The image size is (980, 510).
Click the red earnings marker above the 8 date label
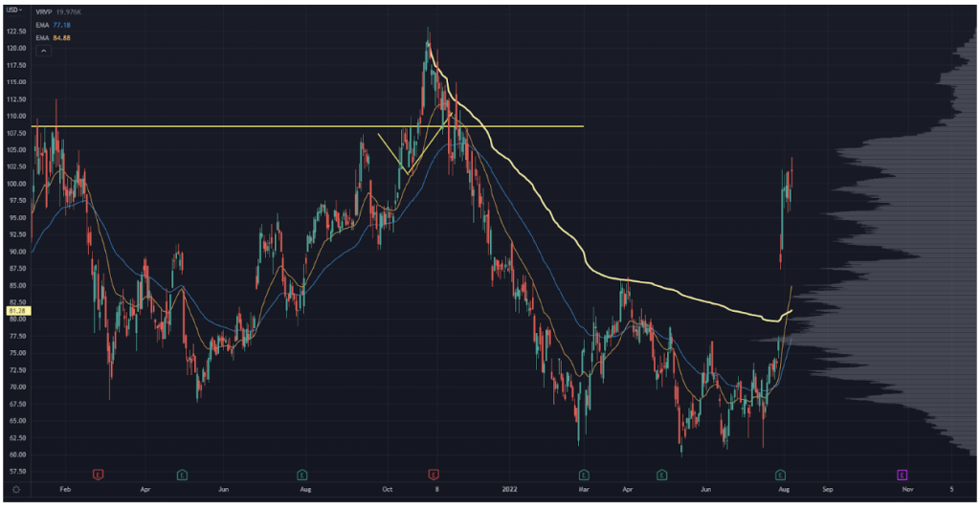pos(434,475)
